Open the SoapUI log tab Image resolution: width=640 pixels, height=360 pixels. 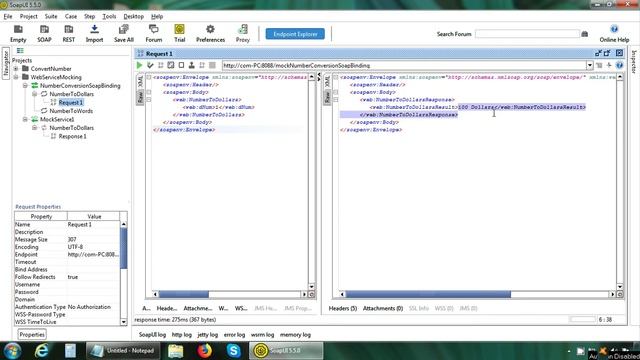click(152, 335)
